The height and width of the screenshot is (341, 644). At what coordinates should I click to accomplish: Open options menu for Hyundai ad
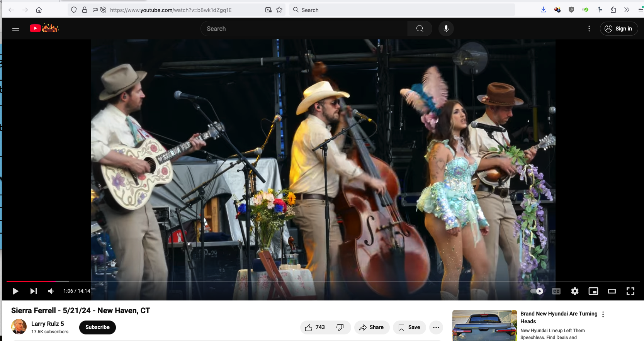603,314
